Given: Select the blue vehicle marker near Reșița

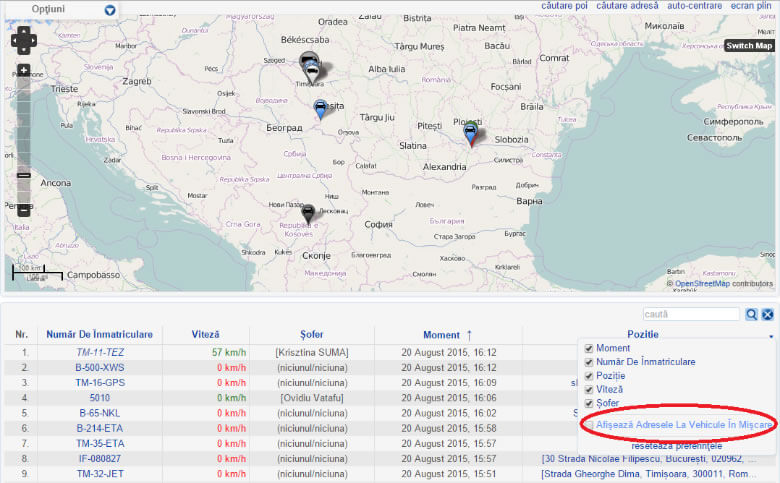Looking at the screenshot, I should point(320,109).
